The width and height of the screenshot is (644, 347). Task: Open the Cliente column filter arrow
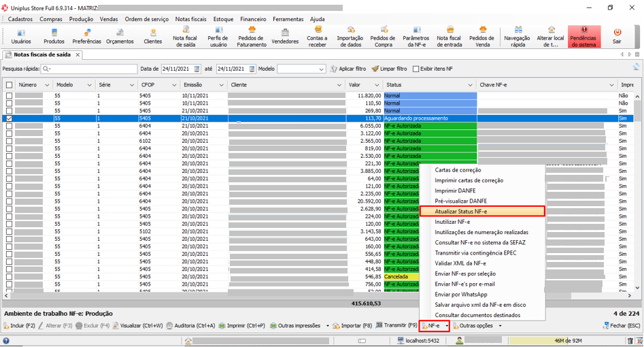tap(339, 85)
